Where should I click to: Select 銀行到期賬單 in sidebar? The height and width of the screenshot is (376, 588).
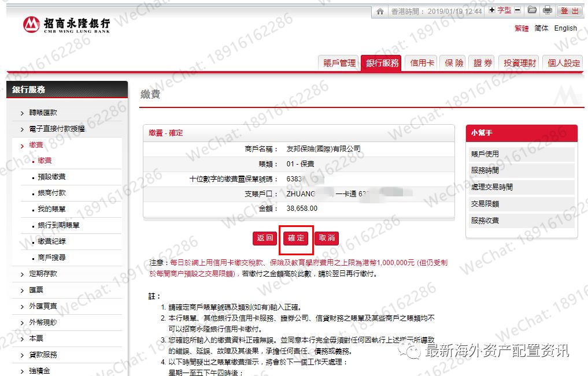[58, 225]
